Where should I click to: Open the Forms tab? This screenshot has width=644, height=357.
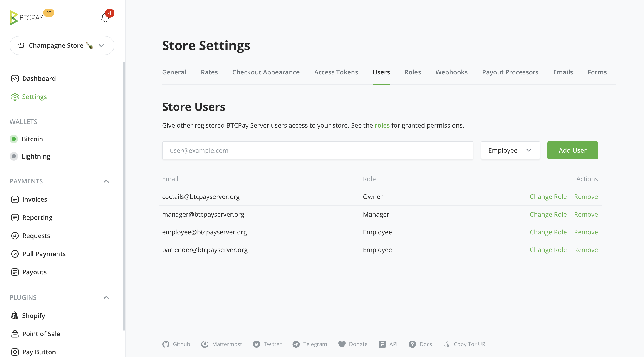[597, 72]
